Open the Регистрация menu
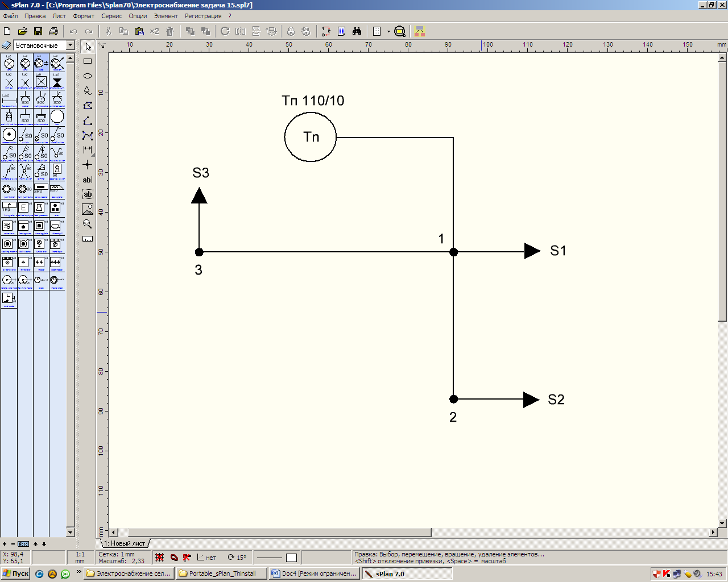The height and width of the screenshot is (582, 728). (203, 16)
